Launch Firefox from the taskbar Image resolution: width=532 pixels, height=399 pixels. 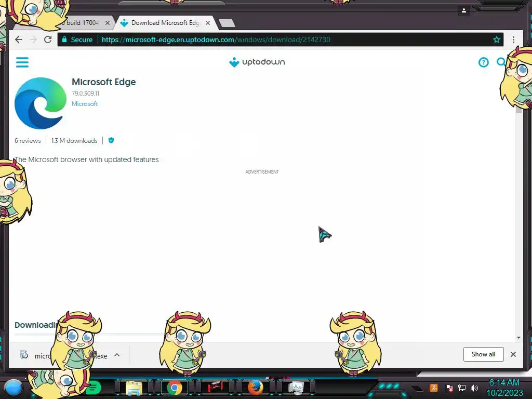pos(256,388)
